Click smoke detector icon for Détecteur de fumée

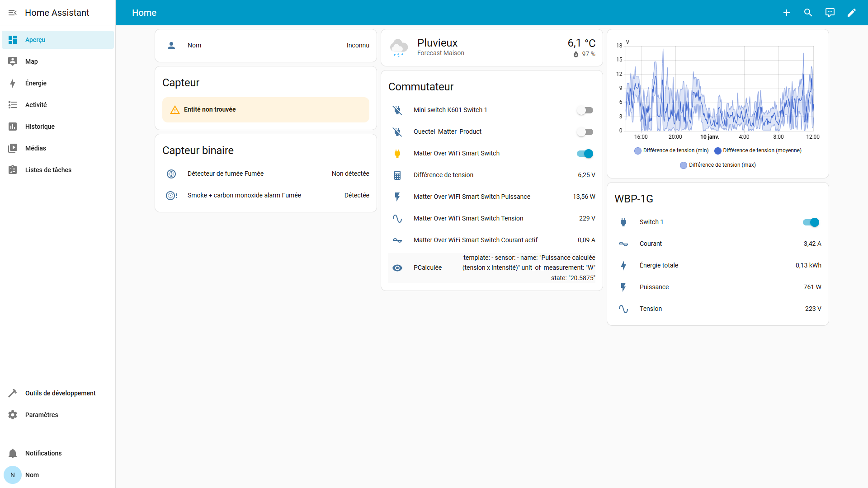(x=171, y=174)
